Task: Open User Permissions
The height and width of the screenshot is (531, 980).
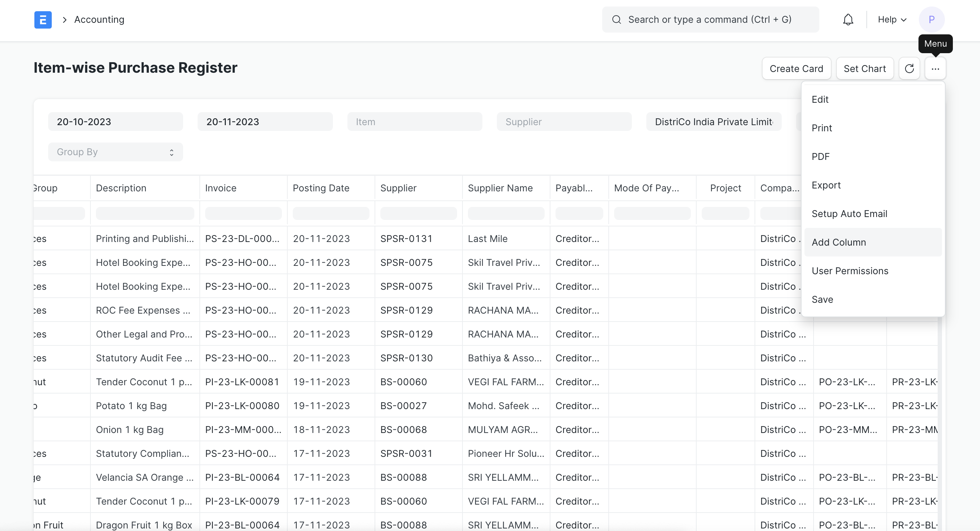Action: [x=850, y=271]
